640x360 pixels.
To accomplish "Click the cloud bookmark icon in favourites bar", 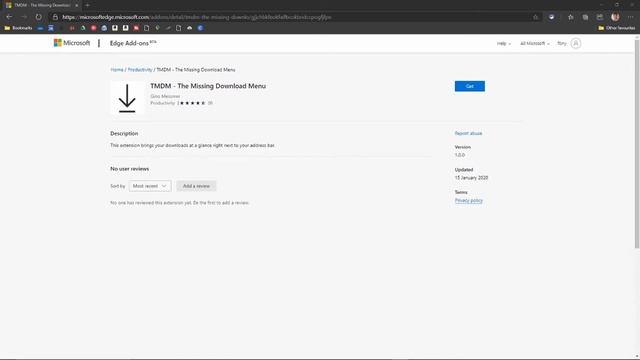I will [189, 28].
